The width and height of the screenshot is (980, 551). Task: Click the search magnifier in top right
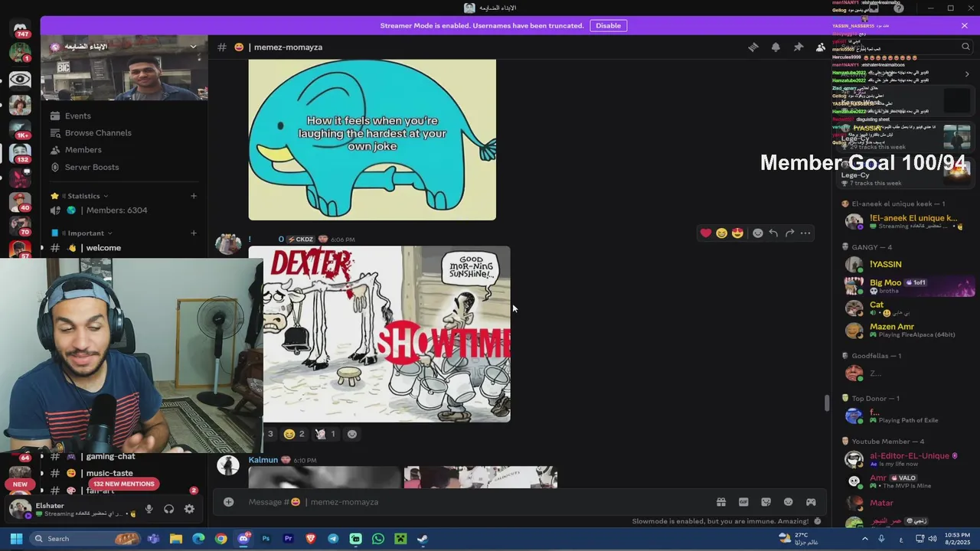tap(965, 47)
